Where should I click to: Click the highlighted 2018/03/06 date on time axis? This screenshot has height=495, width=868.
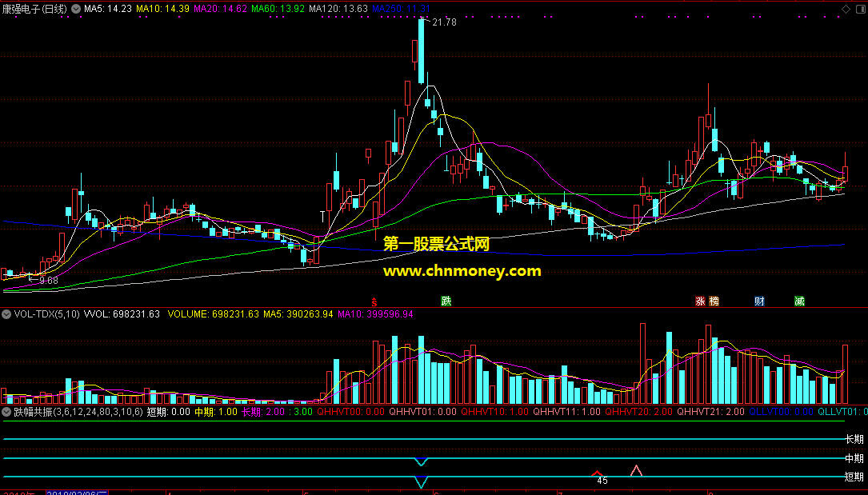(x=77, y=493)
